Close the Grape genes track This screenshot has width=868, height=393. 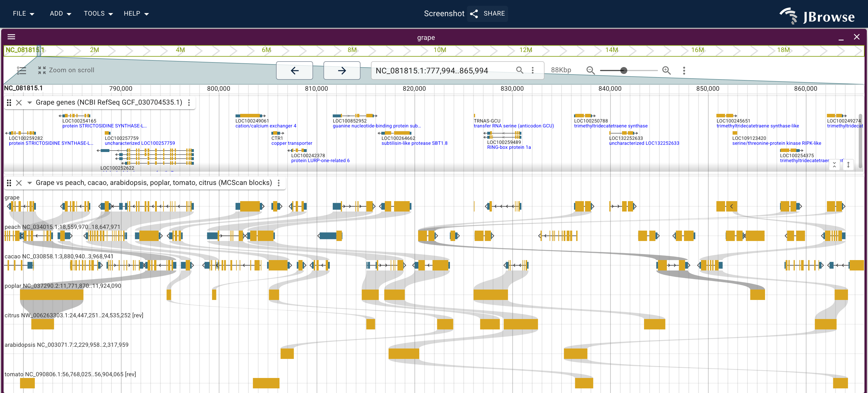(x=19, y=103)
